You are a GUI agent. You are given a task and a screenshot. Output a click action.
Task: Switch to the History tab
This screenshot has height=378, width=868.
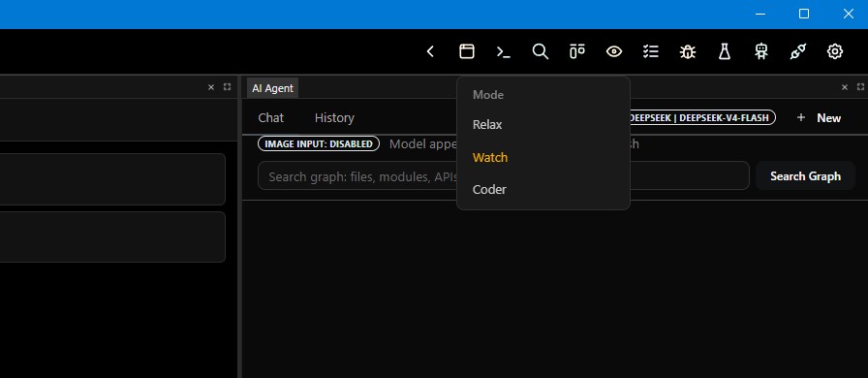pos(334,117)
